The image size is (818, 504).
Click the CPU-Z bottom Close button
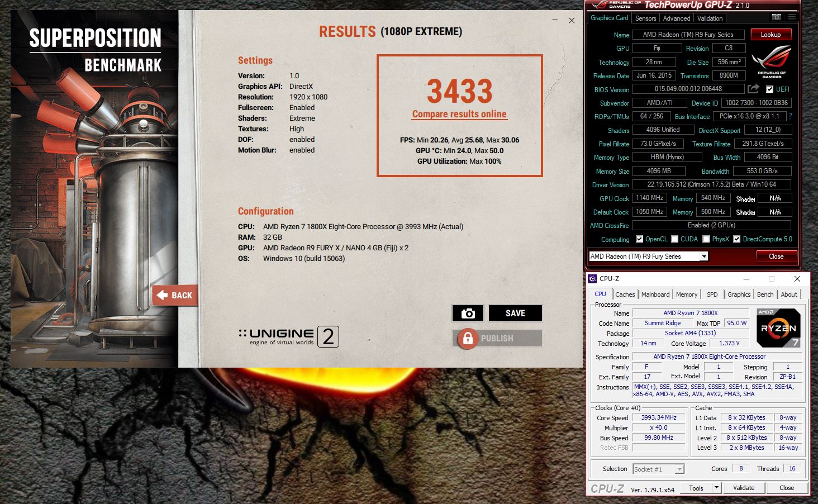point(787,488)
